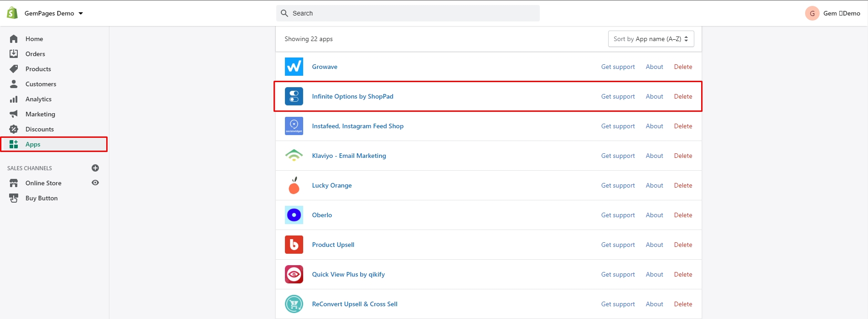The height and width of the screenshot is (319, 868).
Task: Open Discounts in the sidebar
Action: pyautogui.click(x=40, y=129)
